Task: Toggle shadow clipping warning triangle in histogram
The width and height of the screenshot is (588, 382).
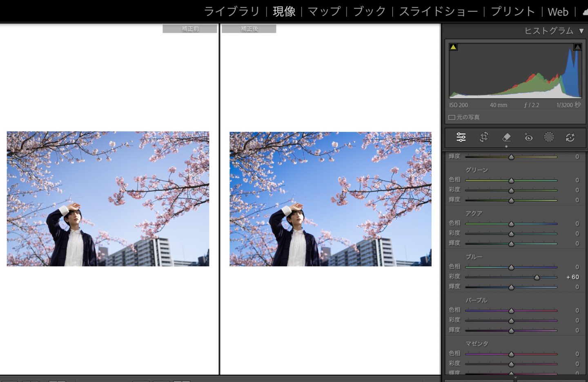Action: point(453,47)
